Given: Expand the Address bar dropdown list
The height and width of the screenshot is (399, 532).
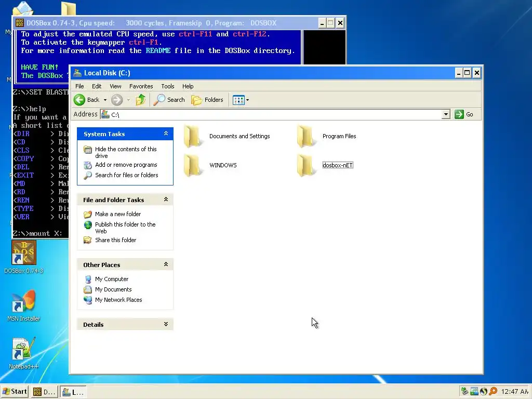Looking at the screenshot, I should (x=446, y=114).
